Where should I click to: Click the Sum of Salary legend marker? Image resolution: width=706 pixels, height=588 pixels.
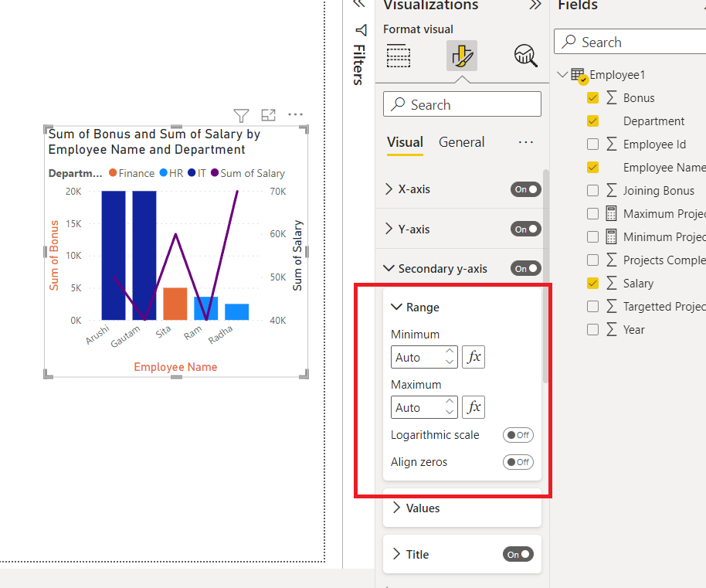pyautogui.click(x=215, y=173)
